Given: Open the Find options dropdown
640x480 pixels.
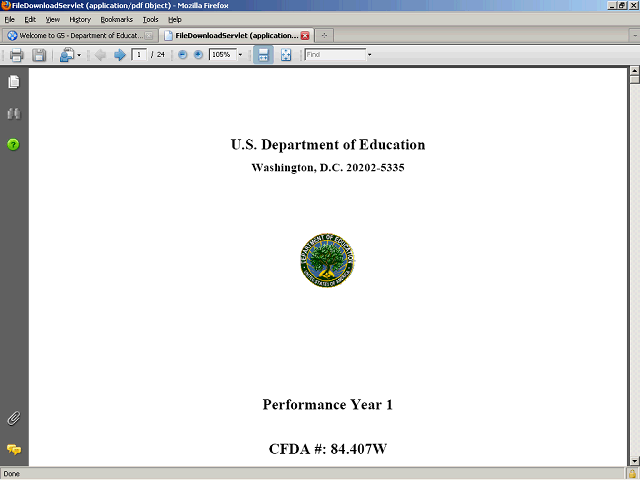Looking at the screenshot, I should tap(369, 55).
